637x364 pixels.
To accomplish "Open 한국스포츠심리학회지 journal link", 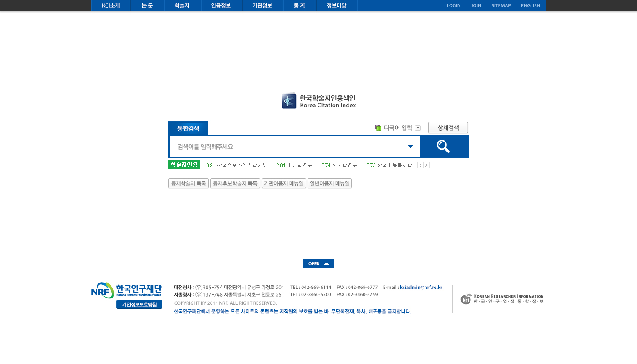I will [x=242, y=165].
